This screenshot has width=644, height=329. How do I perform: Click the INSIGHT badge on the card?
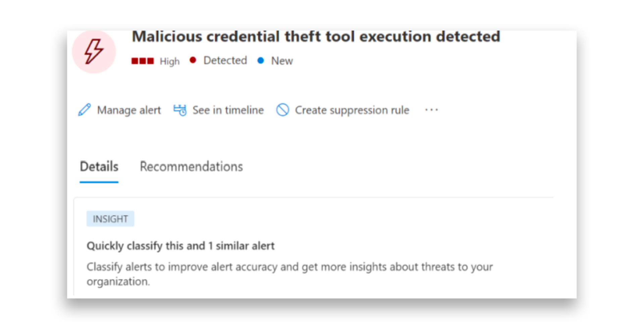(110, 219)
